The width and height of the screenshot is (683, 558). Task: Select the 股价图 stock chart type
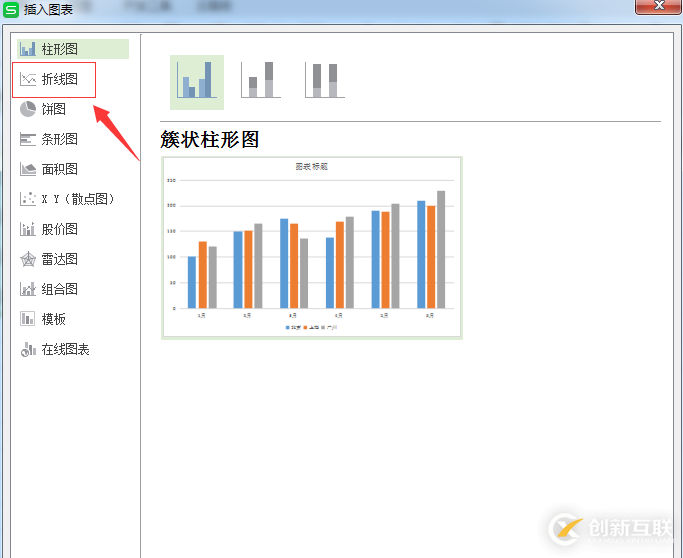(59, 229)
